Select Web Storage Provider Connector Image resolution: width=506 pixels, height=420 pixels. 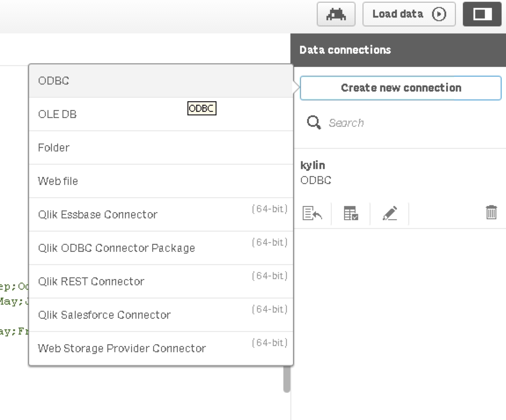pyautogui.click(x=161, y=348)
